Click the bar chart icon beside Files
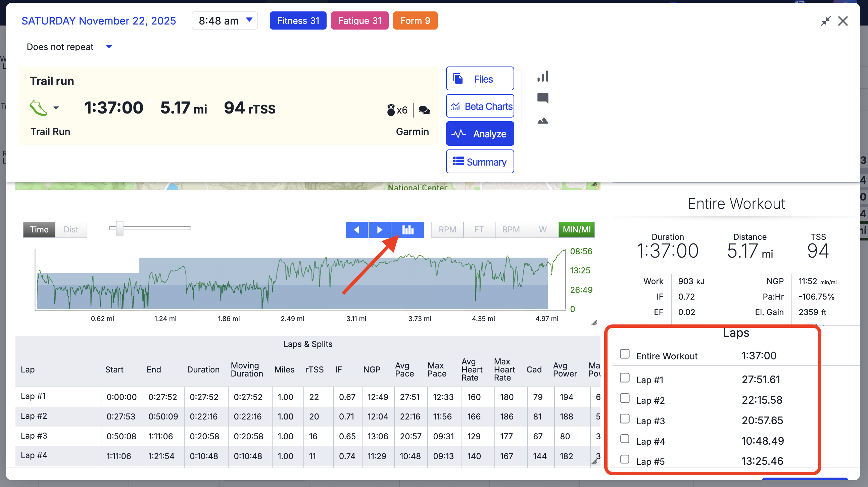The width and height of the screenshot is (868, 487). pos(543,76)
